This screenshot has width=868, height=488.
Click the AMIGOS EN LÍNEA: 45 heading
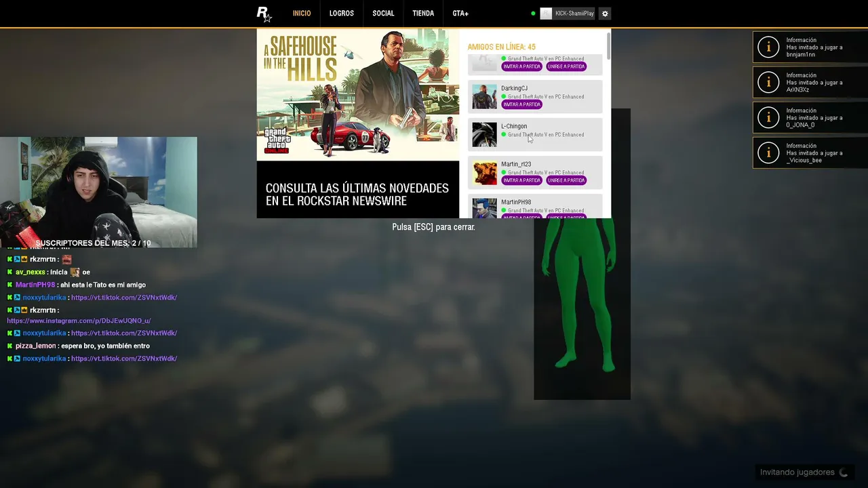tap(501, 47)
